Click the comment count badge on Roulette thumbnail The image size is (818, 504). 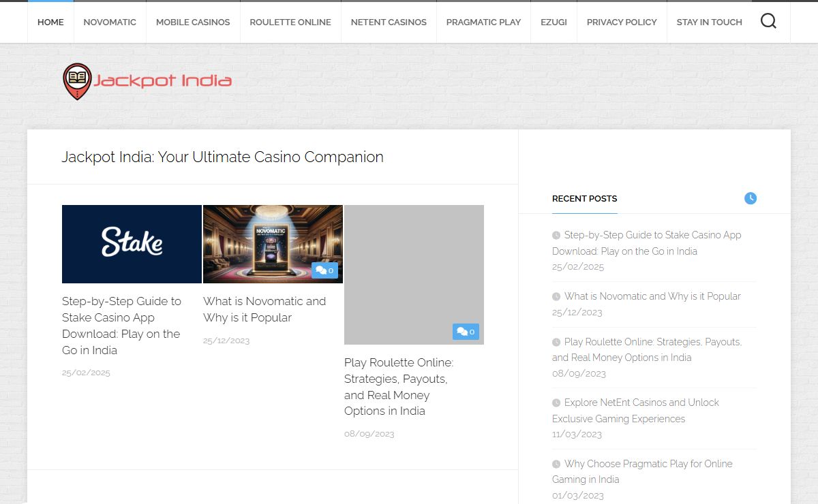click(466, 332)
